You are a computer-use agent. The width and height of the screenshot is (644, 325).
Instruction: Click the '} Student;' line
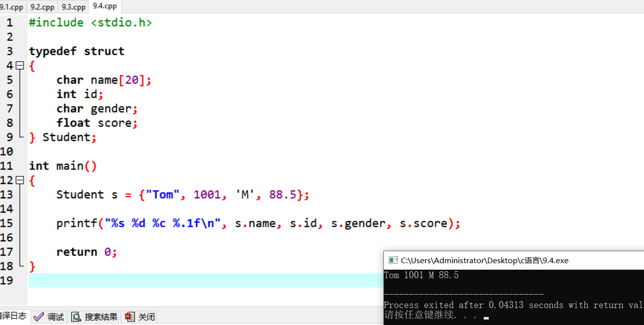[63, 137]
